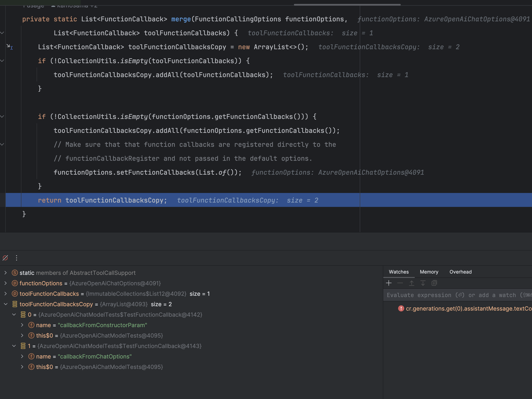Switch to the Watches tab
This screenshot has width=532, height=399.
coord(399,272)
